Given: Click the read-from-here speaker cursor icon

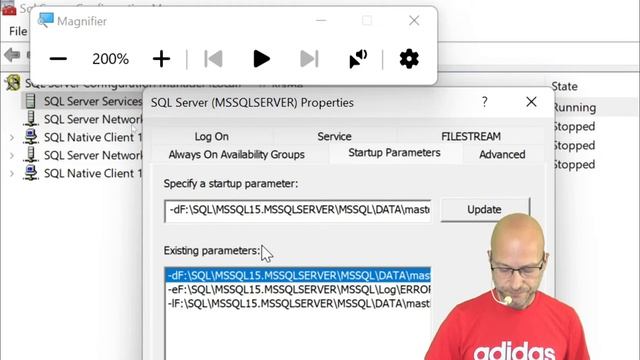Looking at the screenshot, I should point(358,59).
